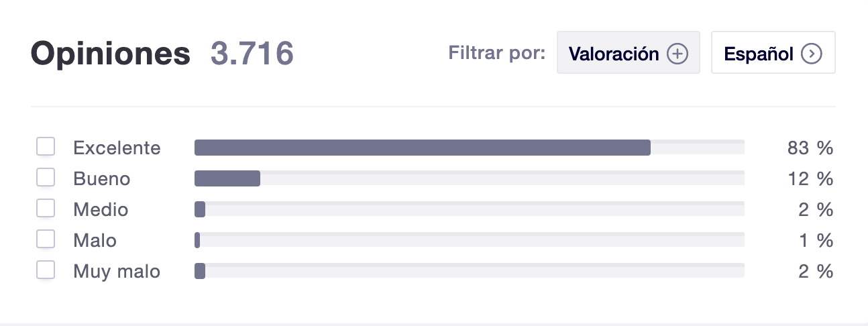Image resolution: width=868 pixels, height=326 pixels.
Task: Click the plus icon in the Valoración filter
Action: pyautogui.click(x=677, y=54)
